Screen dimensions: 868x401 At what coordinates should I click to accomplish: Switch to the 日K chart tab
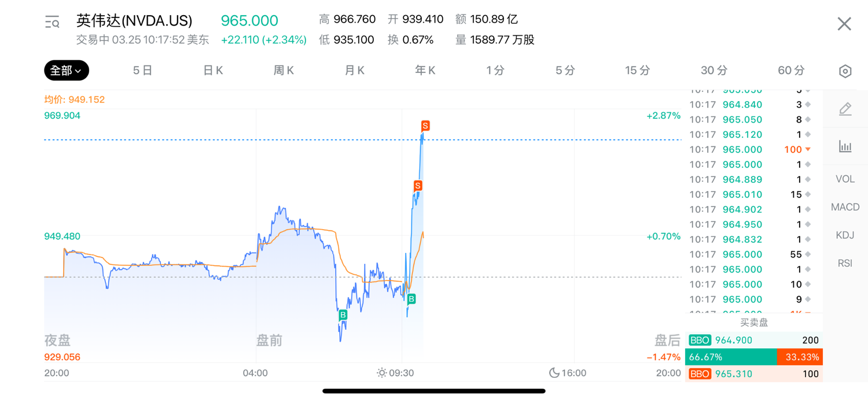(213, 71)
